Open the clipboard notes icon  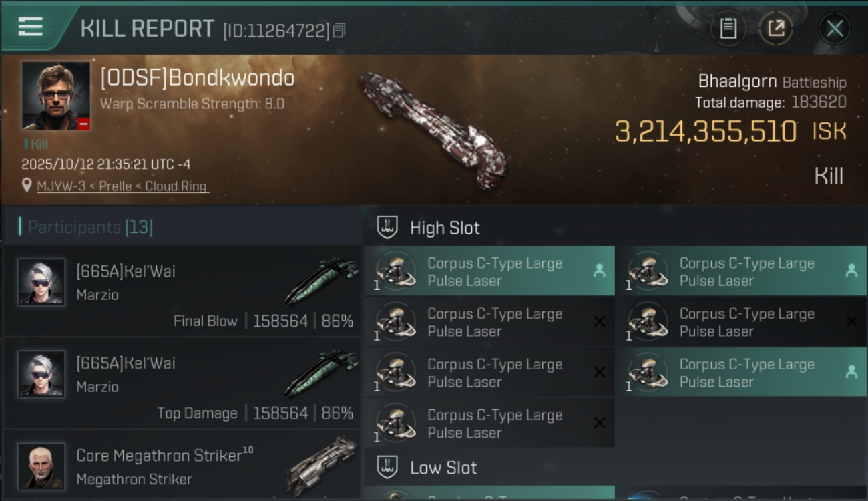(728, 29)
